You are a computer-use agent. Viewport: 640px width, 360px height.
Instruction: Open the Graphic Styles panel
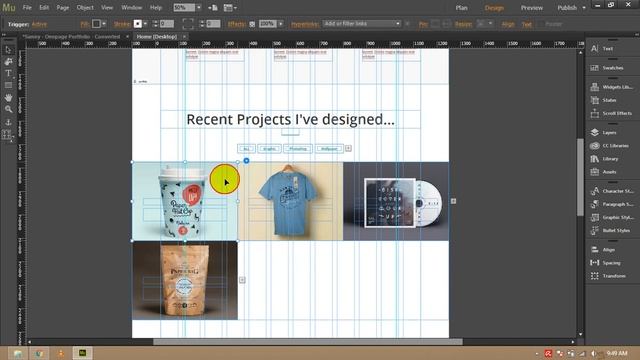tap(612, 217)
